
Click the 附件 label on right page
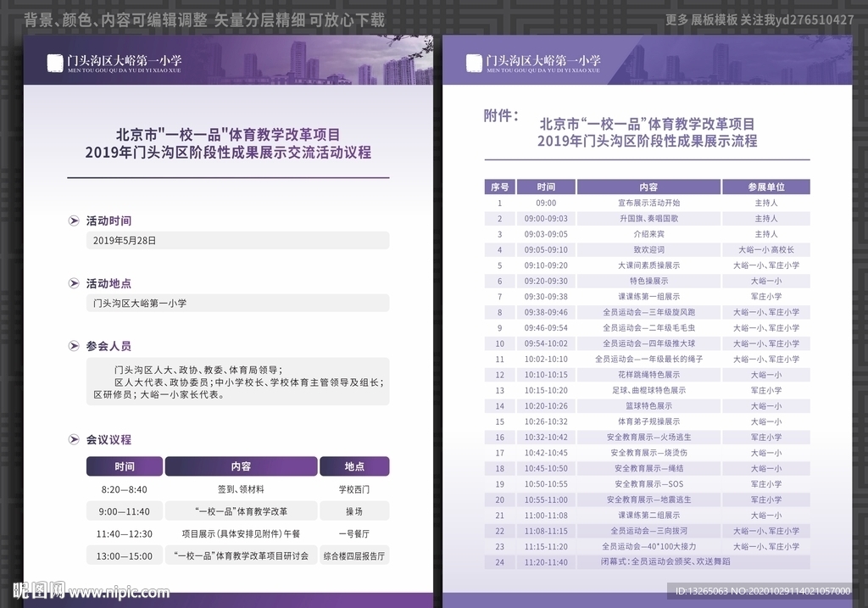[501, 116]
